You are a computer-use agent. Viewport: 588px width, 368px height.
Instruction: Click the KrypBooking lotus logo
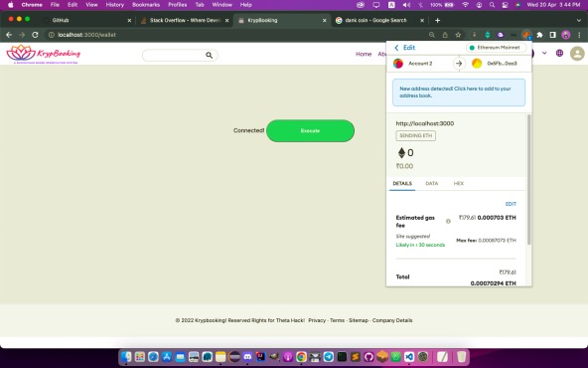[x=44, y=54]
